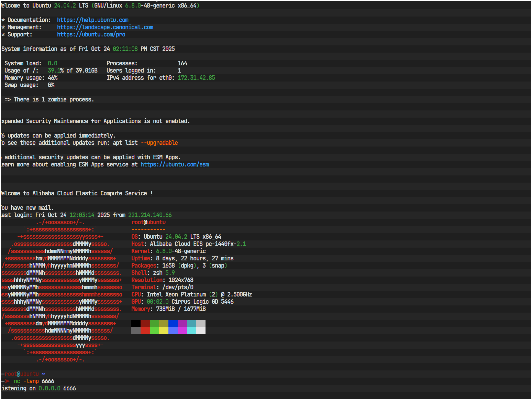Viewport: 532px width, 400px height.
Task: Click the bright yellow palette color block
Action: (164, 331)
